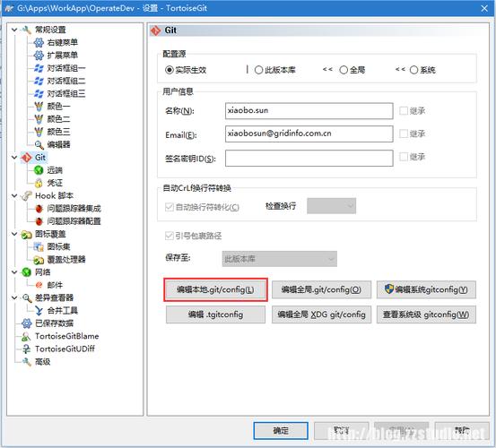Image resolution: width=496 pixels, height=448 pixels.
Task: Click the palette icon for 颜色三
Action: point(39,132)
